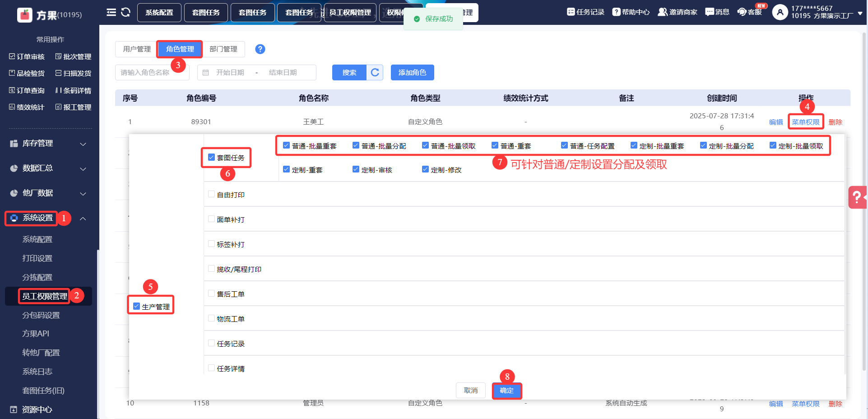868x419 pixels.
Task: Switch to the 用户管理 tab
Action: click(x=137, y=49)
